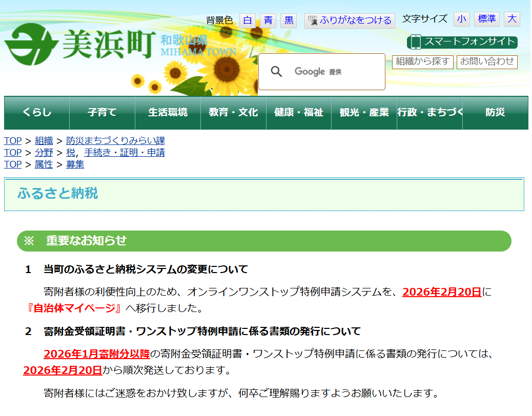Screen dimensions: 532x416
Task: Open the くらし navigation menu
Action: tap(36, 113)
